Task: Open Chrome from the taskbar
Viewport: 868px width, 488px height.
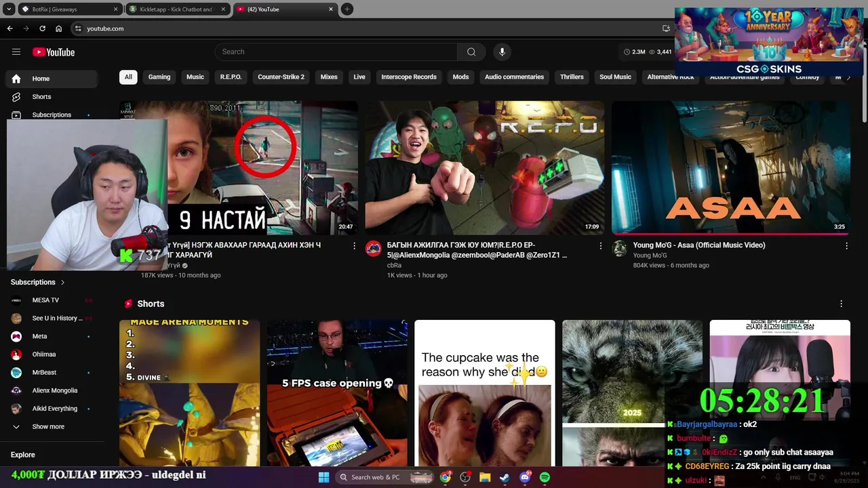Action: pyautogui.click(x=445, y=477)
